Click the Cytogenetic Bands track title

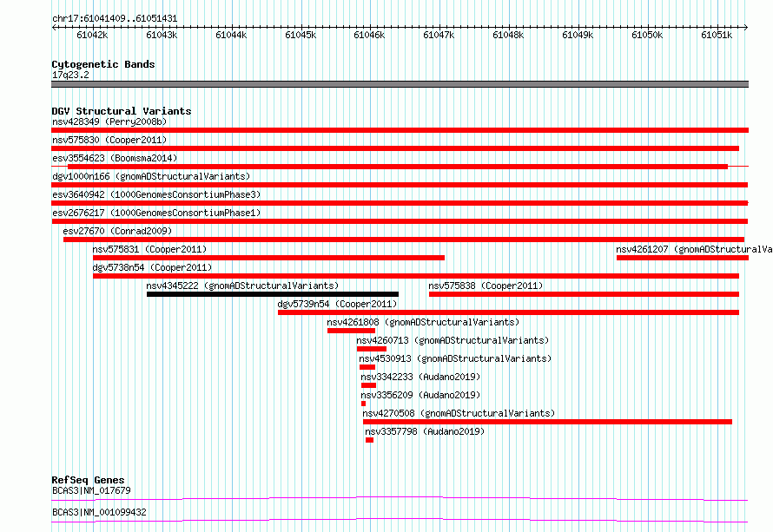pos(103,64)
